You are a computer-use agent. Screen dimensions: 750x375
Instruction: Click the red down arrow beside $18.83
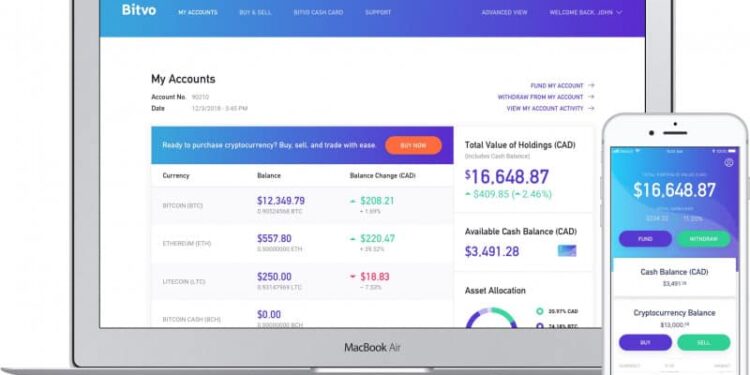(353, 276)
